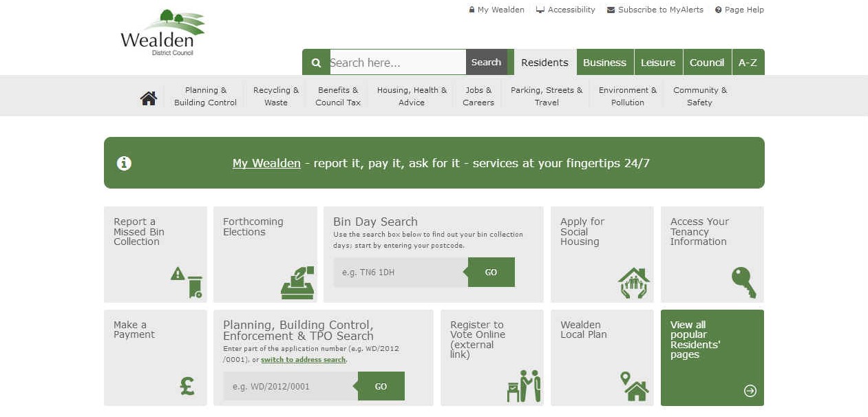The image size is (868, 417).
Task: Click the planning application number field
Action: (290, 387)
